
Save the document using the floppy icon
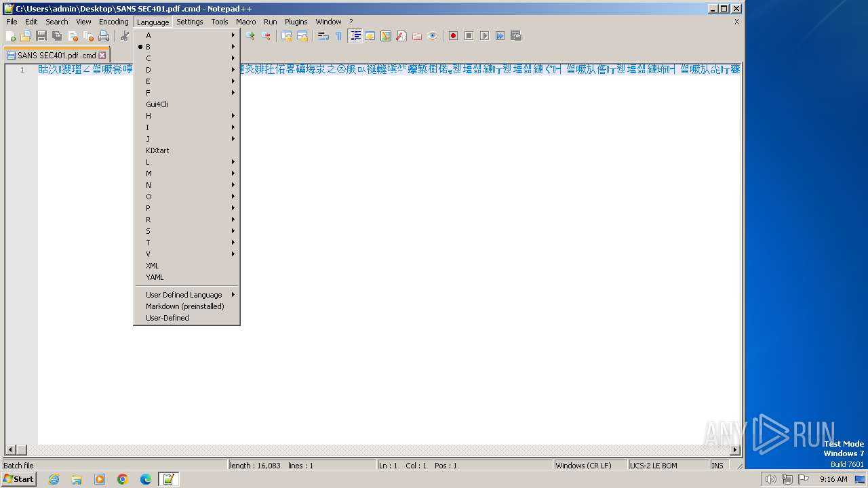point(41,36)
